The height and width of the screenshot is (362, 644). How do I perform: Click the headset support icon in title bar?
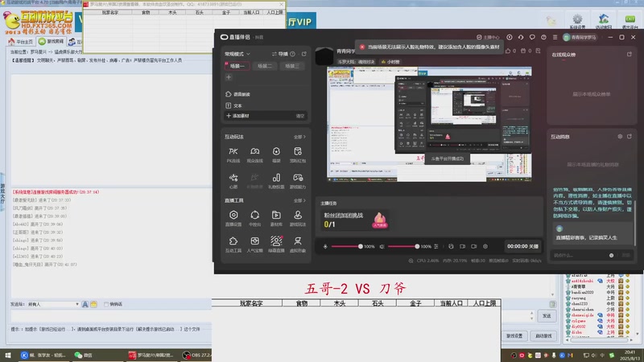click(x=521, y=37)
